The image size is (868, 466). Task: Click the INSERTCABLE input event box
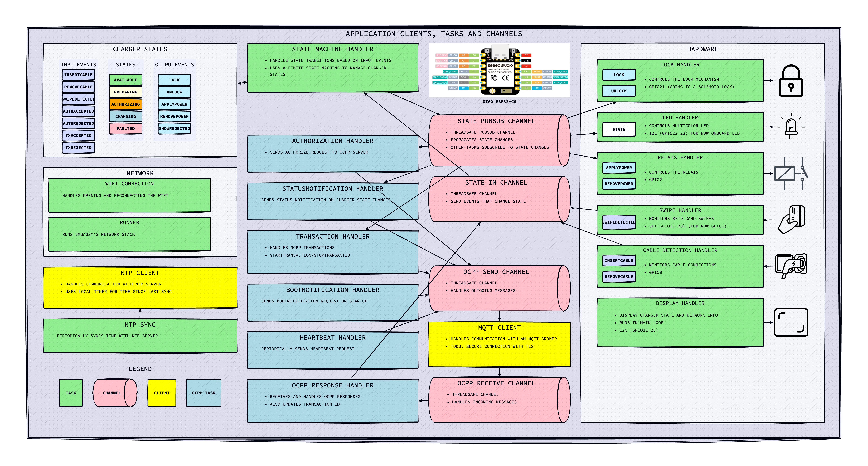(x=78, y=75)
